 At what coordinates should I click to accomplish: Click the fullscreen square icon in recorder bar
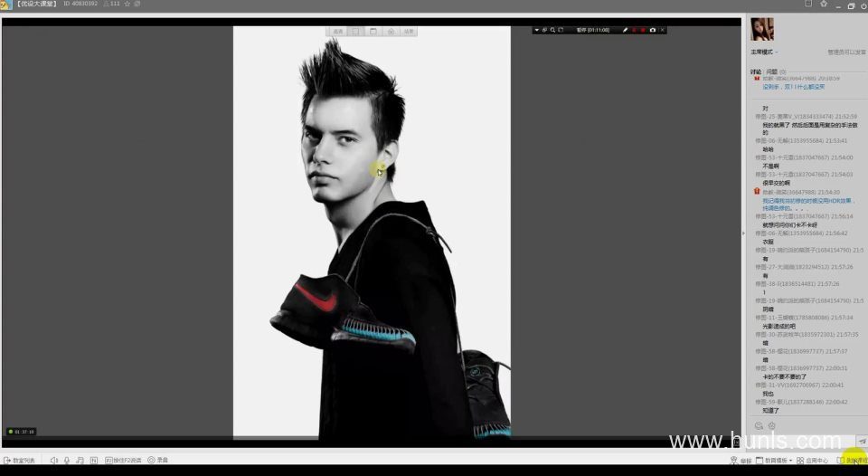(561, 30)
